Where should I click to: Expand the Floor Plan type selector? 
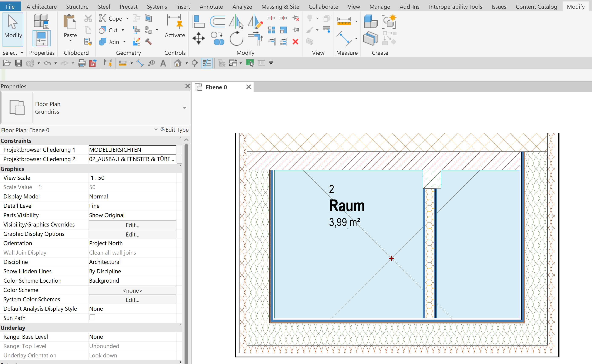[x=185, y=108]
